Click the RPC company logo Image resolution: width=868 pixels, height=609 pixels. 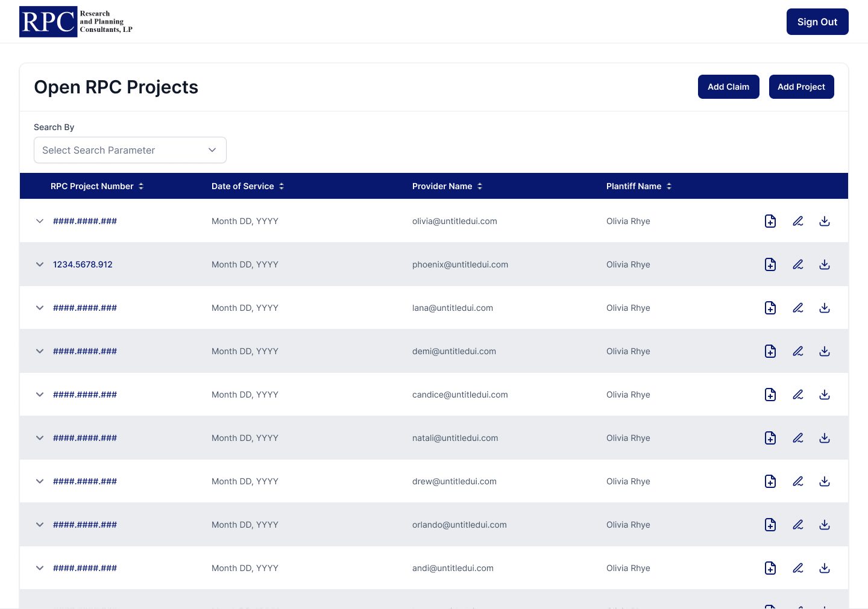pyautogui.click(x=76, y=22)
